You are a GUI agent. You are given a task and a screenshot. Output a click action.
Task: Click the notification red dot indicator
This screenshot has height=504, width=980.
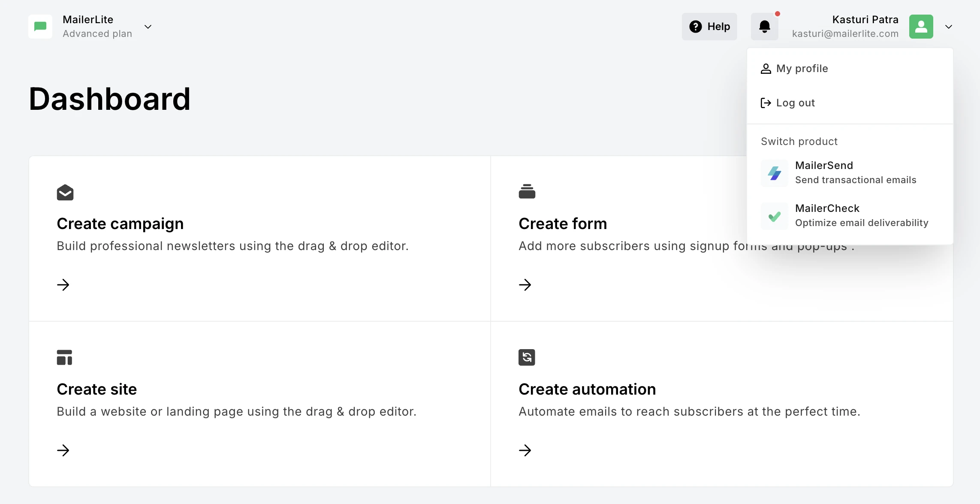click(778, 14)
